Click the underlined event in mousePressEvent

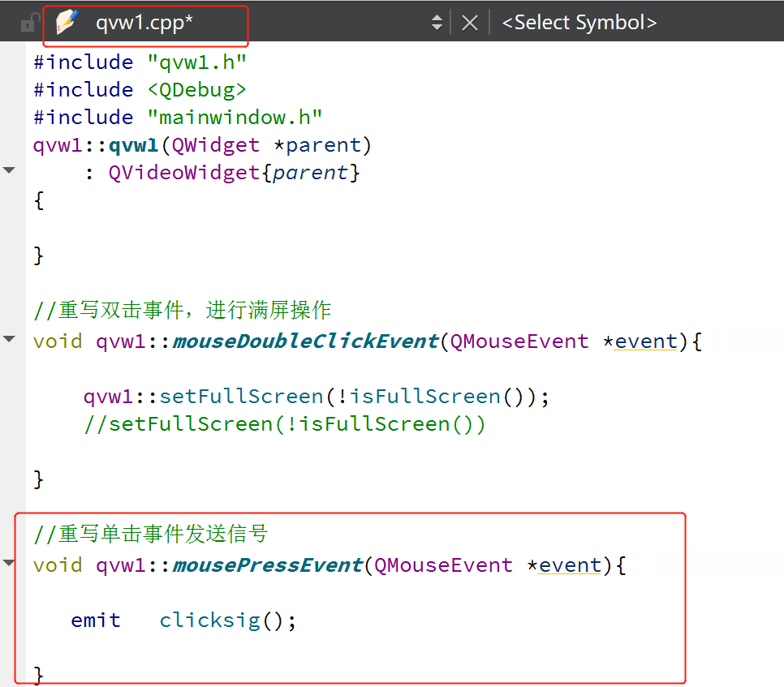coord(570,565)
